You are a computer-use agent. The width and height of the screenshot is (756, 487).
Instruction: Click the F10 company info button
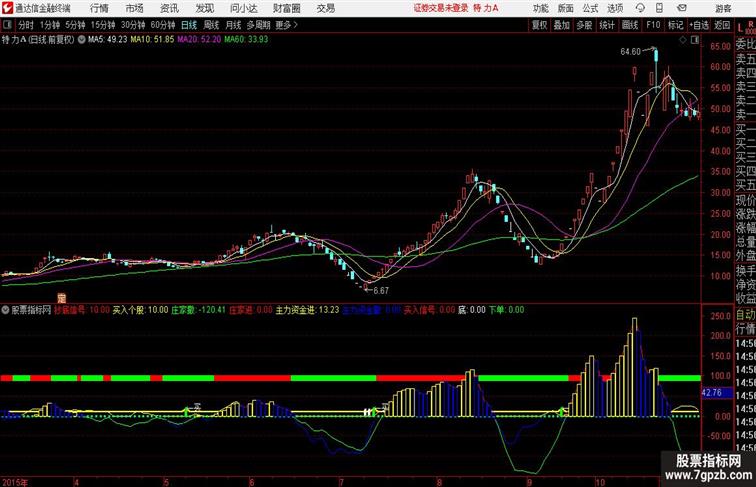point(653,25)
